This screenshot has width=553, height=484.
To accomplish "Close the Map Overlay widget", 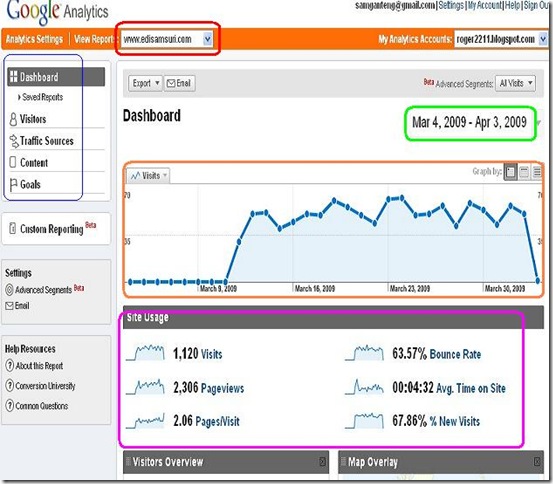I will [x=537, y=461].
